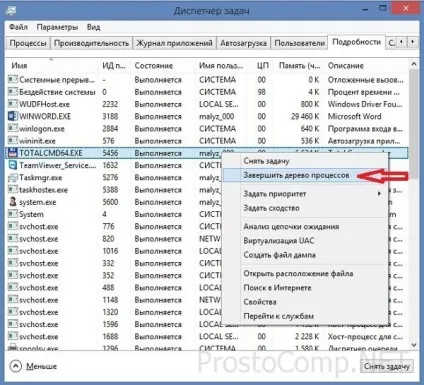
Task: Click the Task Manager title bar icon
Action: (11, 10)
